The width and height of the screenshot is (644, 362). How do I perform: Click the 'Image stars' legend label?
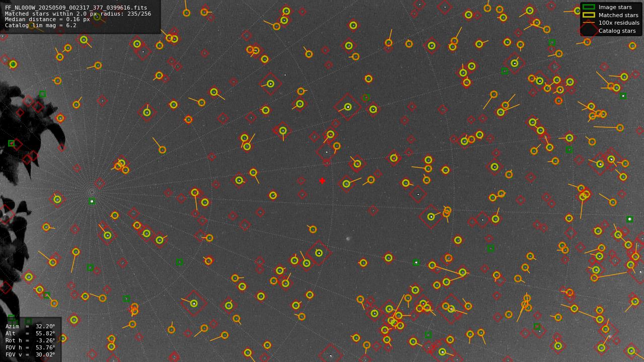click(x=615, y=7)
